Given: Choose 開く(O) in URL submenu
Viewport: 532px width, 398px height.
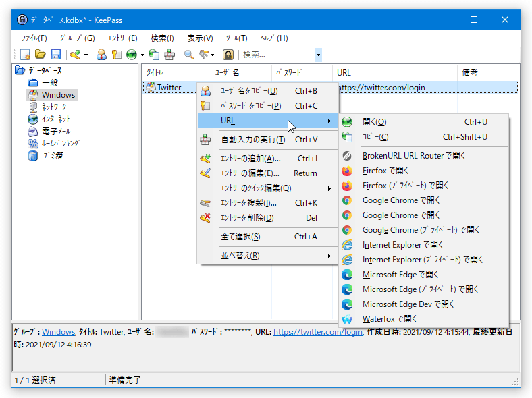Looking at the screenshot, I should click(424, 122).
